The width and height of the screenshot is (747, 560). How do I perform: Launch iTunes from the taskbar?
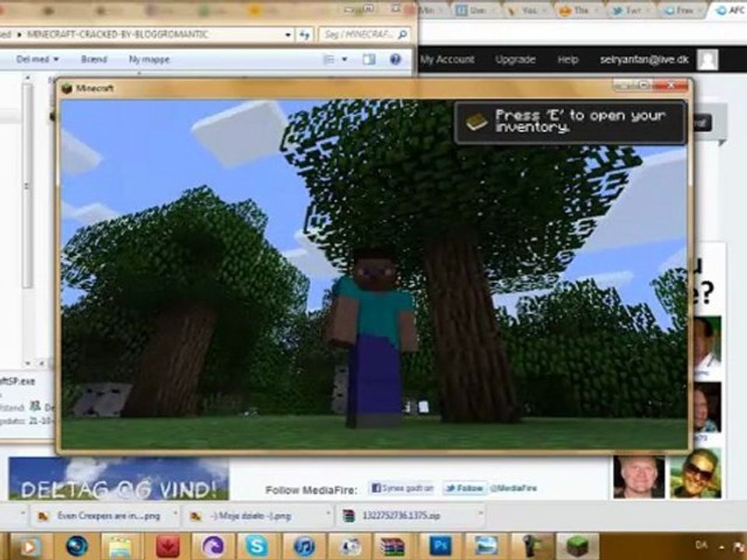click(304, 547)
